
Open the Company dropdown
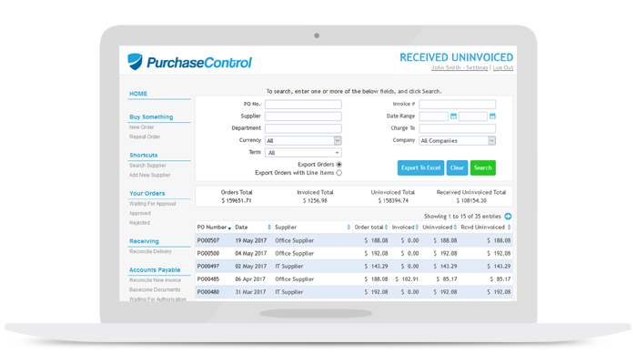457,140
